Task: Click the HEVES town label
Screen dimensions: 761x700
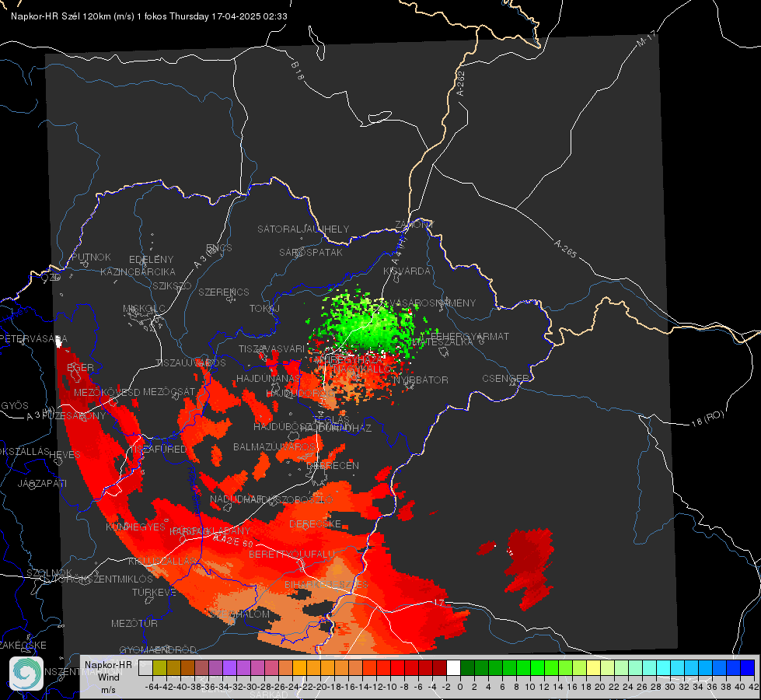Action: coord(65,455)
